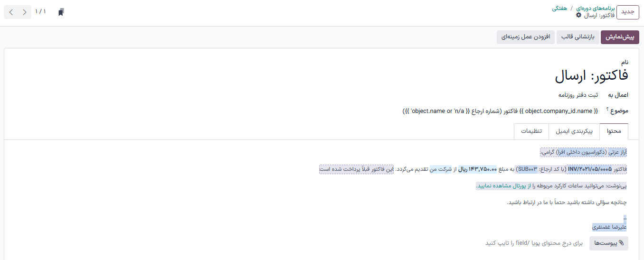The height and width of the screenshot is (260, 644).
Task: Click the bookmark icon in the top bar
Action: 61,12
